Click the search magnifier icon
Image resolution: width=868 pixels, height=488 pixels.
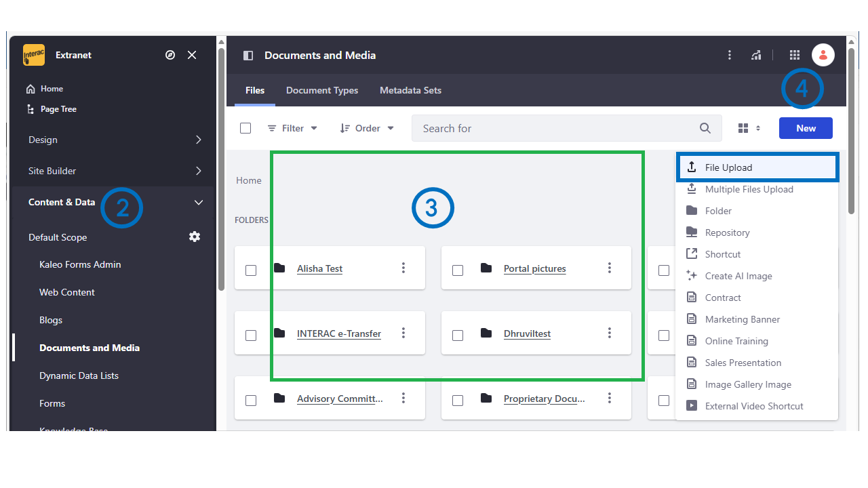point(705,128)
